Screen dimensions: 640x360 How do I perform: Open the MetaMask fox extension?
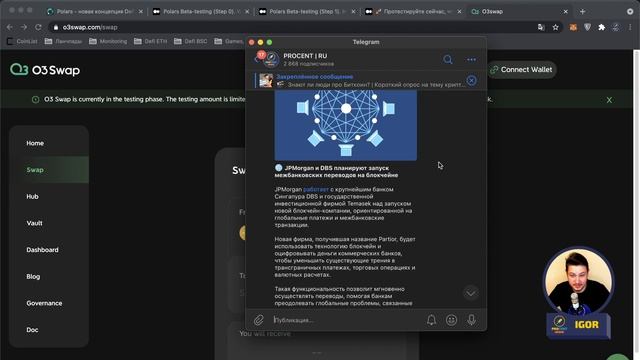click(573, 27)
